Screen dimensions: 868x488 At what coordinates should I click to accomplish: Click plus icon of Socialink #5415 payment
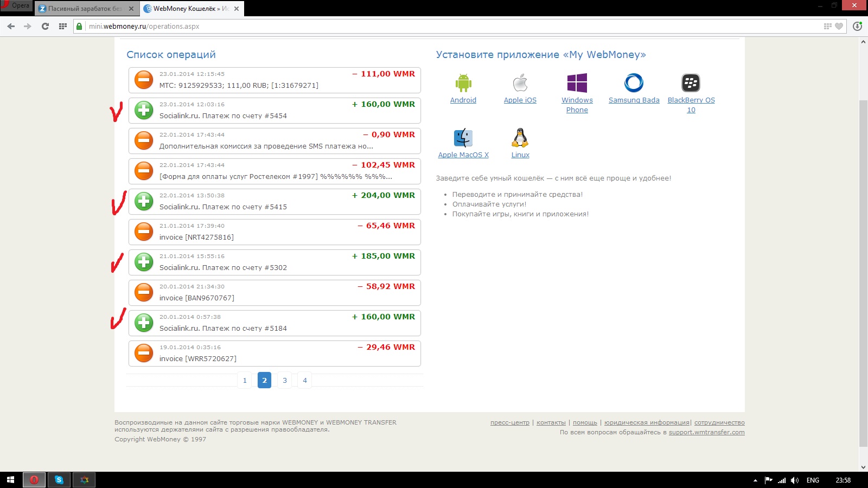pyautogui.click(x=144, y=201)
